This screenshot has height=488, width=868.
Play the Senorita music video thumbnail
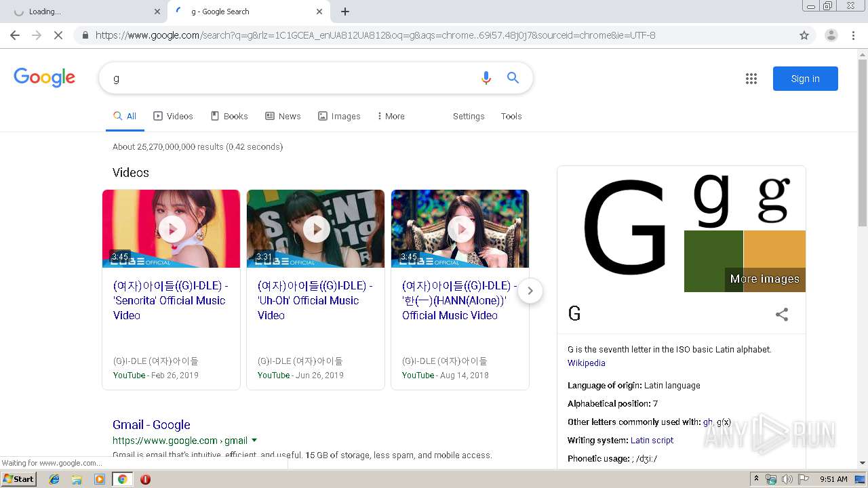click(x=172, y=228)
